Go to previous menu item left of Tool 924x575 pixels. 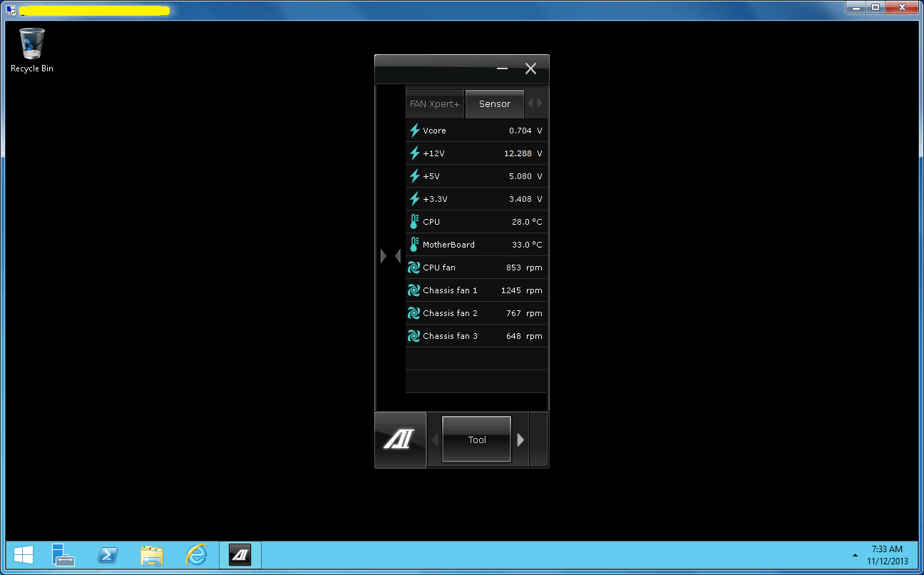pyautogui.click(x=435, y=439)
